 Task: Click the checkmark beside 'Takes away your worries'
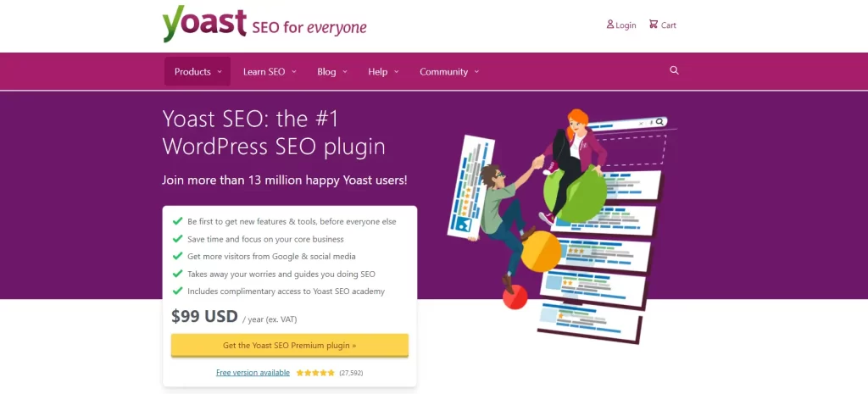point(177,274)
